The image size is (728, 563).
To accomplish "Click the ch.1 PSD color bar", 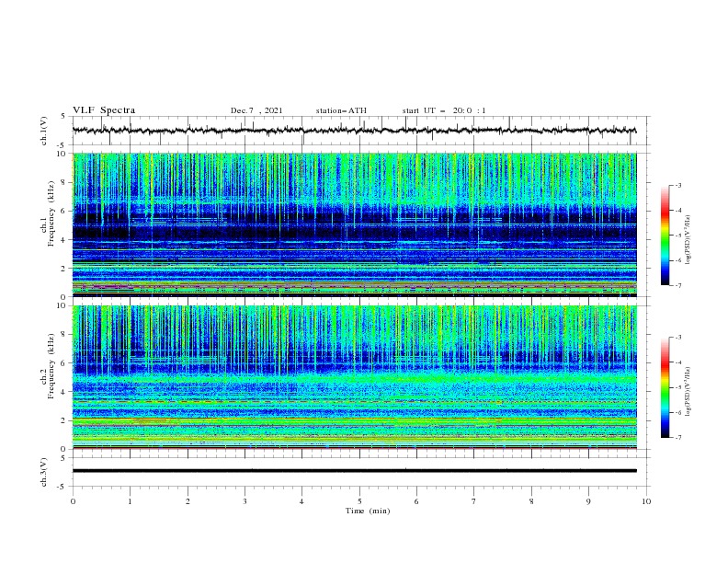I will tap(665, 236).
